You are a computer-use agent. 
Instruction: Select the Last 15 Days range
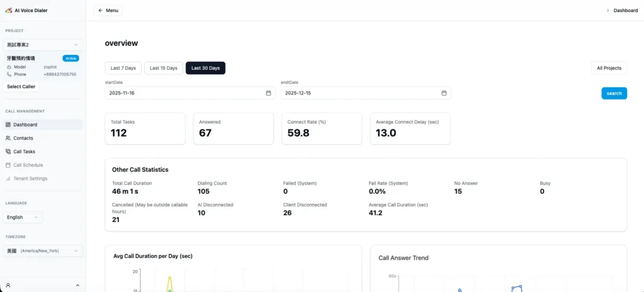click(x=164, y=68)
